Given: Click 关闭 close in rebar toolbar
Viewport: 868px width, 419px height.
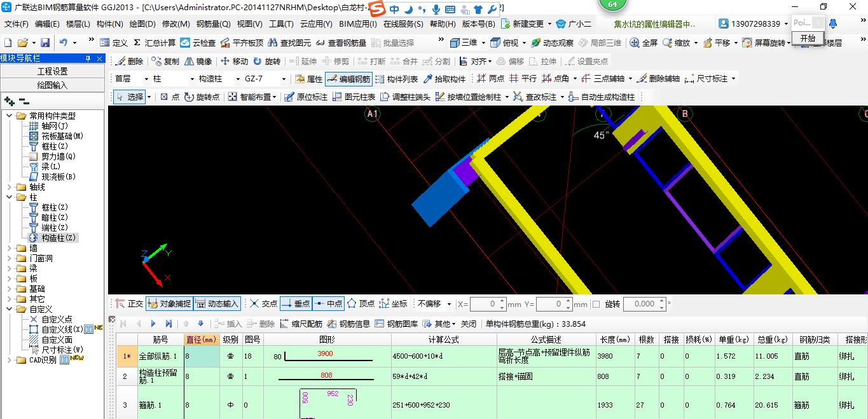Looking at the screenshot, I should 469,324.
